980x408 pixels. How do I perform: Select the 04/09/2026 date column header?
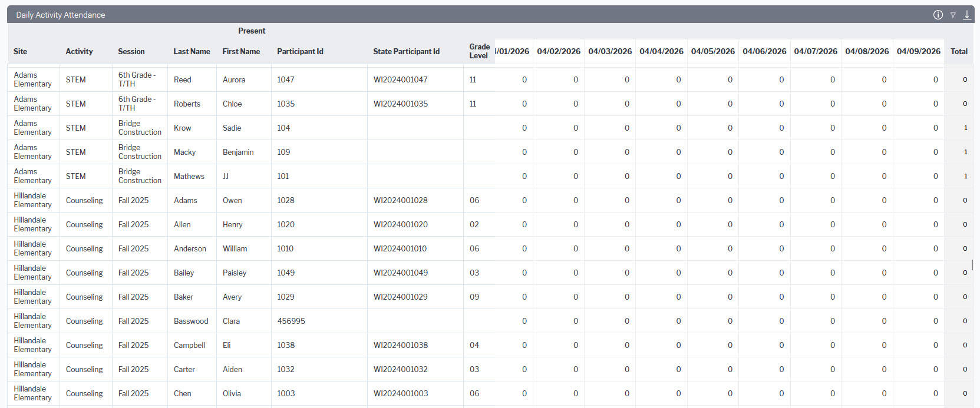point(919,51)
